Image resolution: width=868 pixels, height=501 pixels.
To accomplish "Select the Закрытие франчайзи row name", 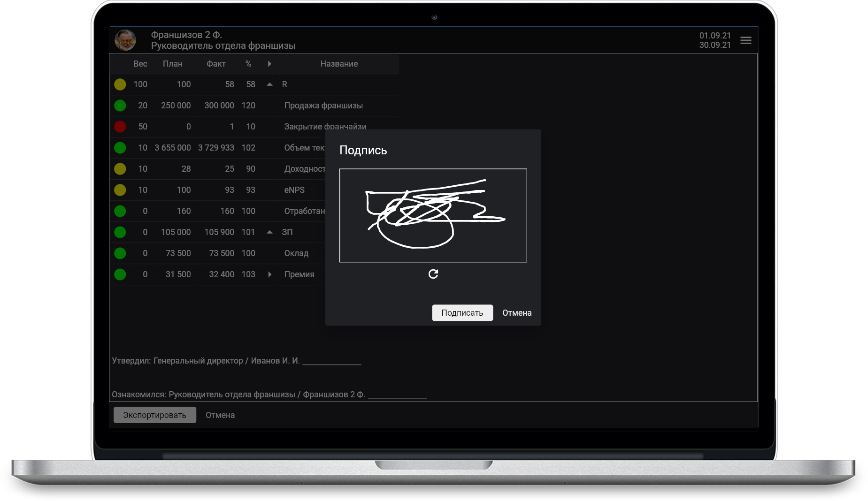I will 325,127.
